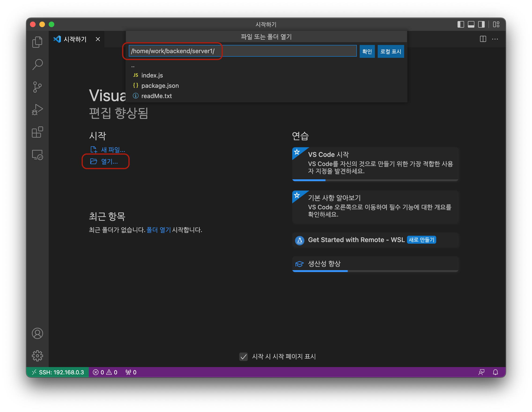Open the Manage settings gear

(37, 356)
